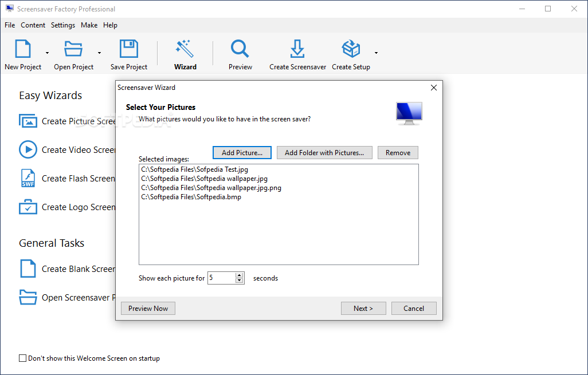Click the Save Project floppy icon
This screenshot has width=588, height=375.
click(128, 49)
